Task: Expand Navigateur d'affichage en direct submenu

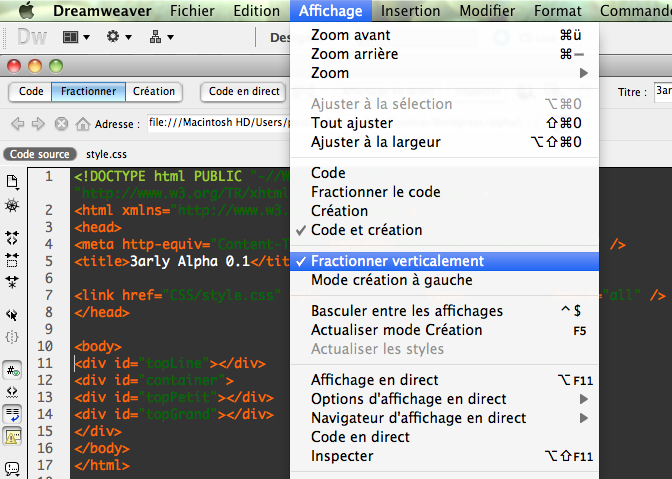Action: (444, 418)
